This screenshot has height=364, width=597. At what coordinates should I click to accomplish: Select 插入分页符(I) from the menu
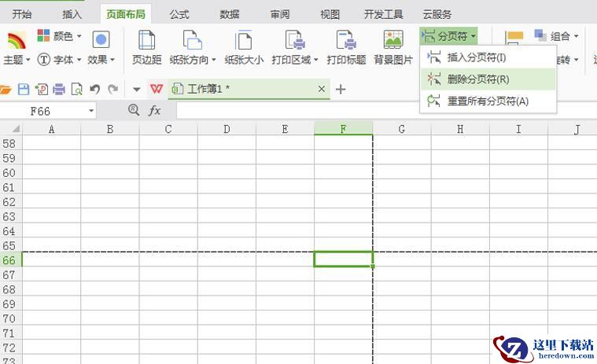click(x=476, y=57)
